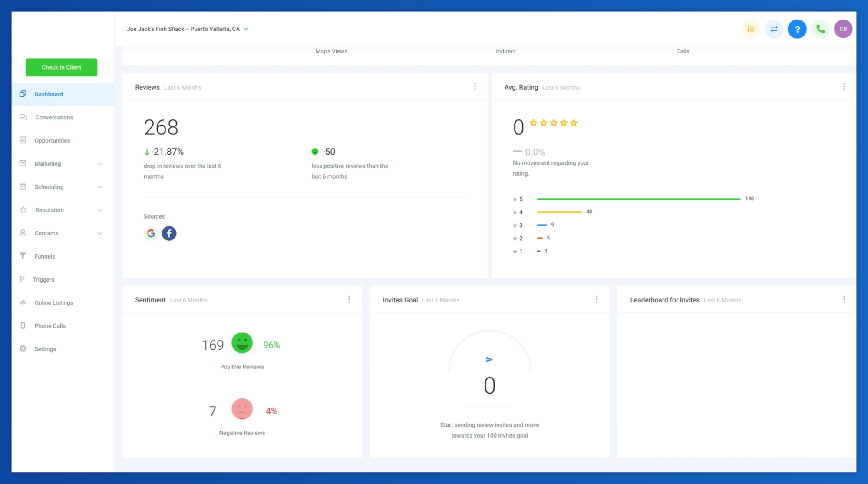Click the Facebook review source icon
868x484 pixels.
pyautogui.click(x=169, y=233)
